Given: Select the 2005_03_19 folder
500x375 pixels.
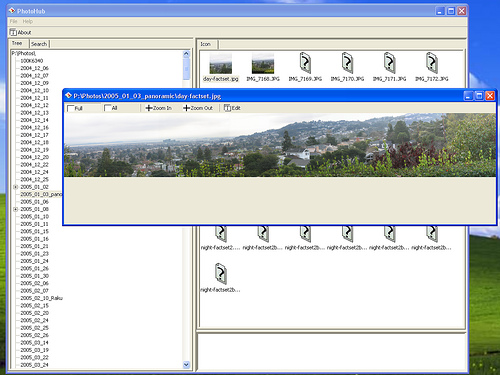Looking at the screenshot, I should [x=34, y=350].
